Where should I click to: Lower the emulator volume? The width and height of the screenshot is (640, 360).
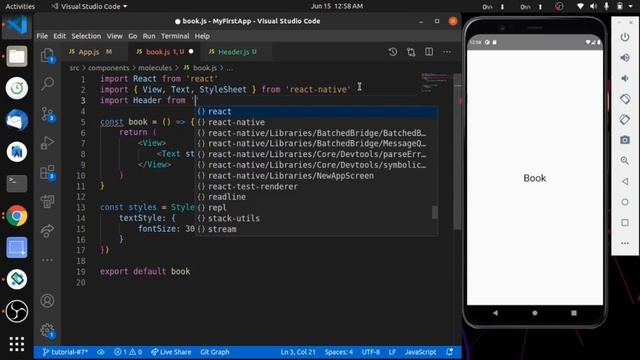click(x=625, y=78)
